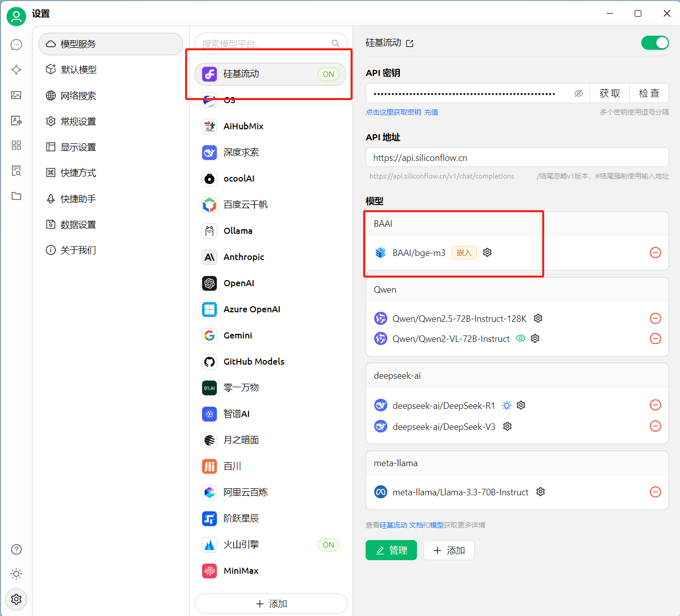
Task: Remove the deepseek-ai/DeepSeek-R1 model
Action: coord(655,405)
